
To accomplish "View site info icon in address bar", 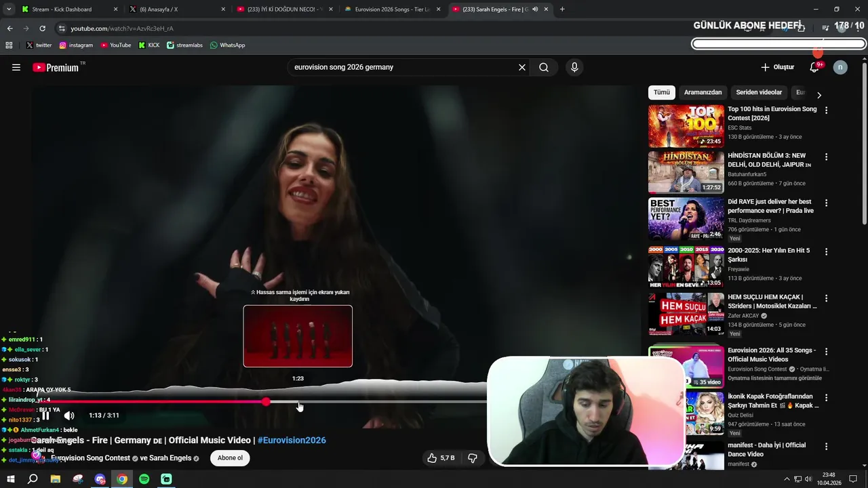I will [x=62, y=28].
